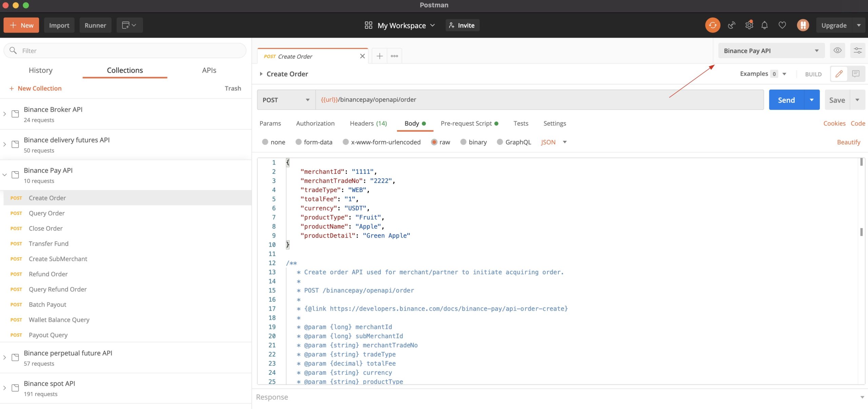
Task: Open the settings gear icon
Action: pyautogui.click(x=749, y=25)
